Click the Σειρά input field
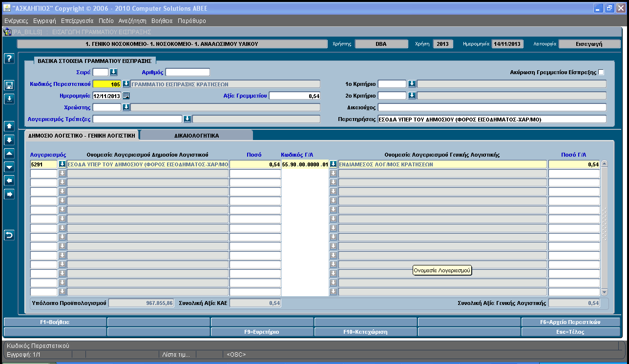 click(101, 72)
